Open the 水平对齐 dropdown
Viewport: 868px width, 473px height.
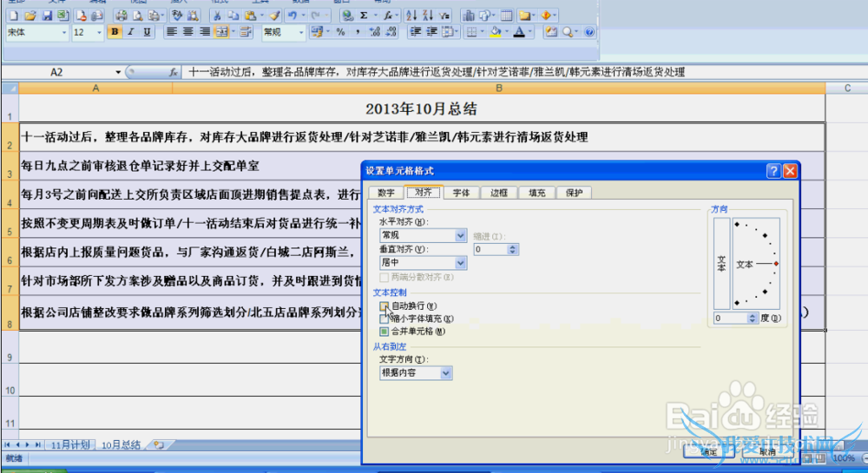coord(460,235)
